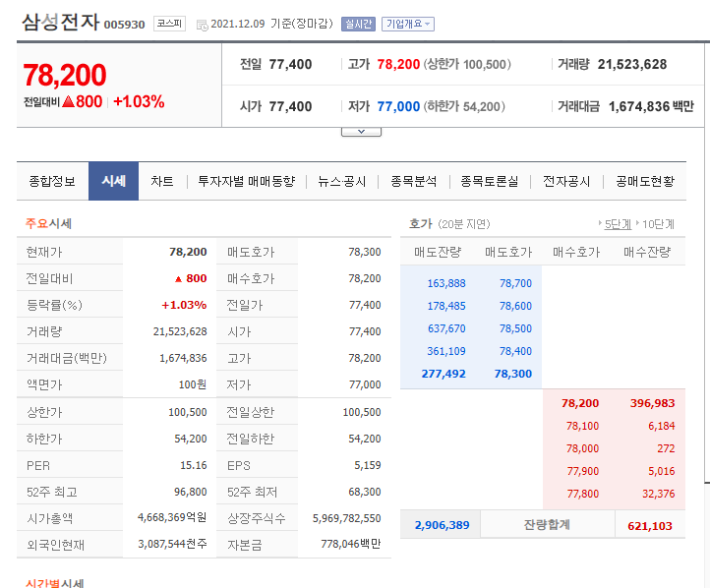Click the 현재가 row label

click(44, 252)
